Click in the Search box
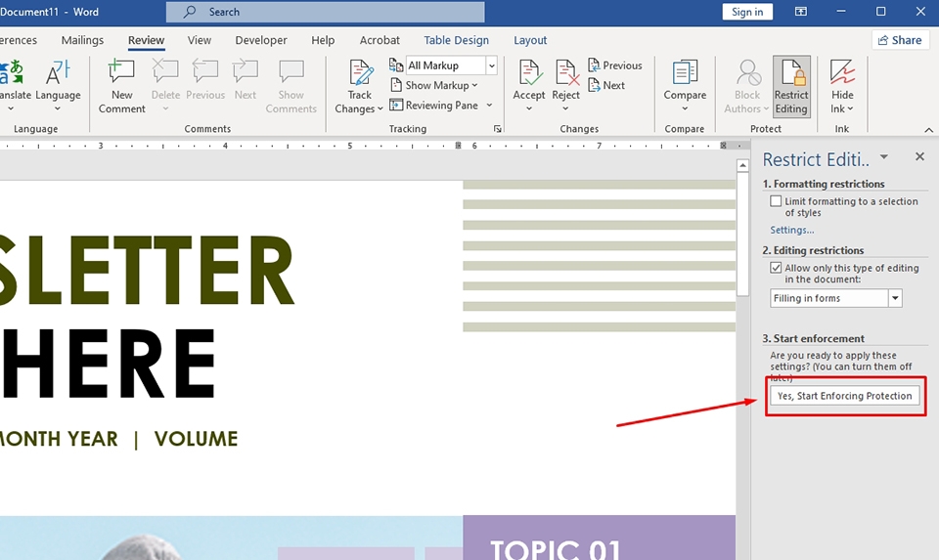The width and height of the screenshot is (939, 560). [x=325, y=12]
